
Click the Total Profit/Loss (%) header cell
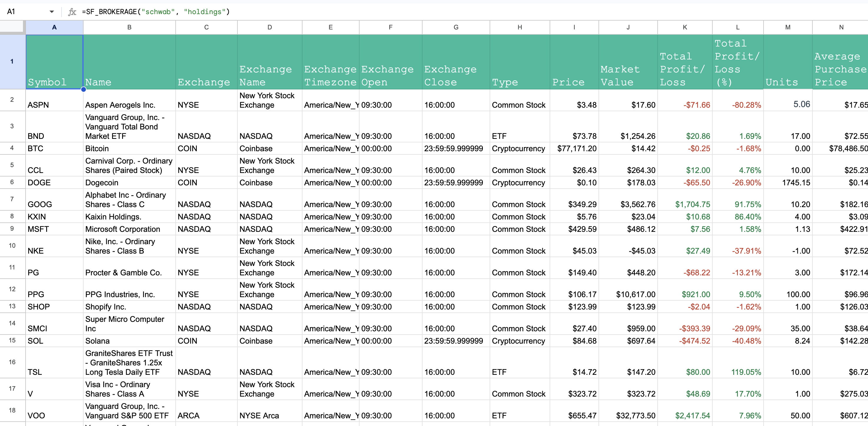[x=738, y=62]
